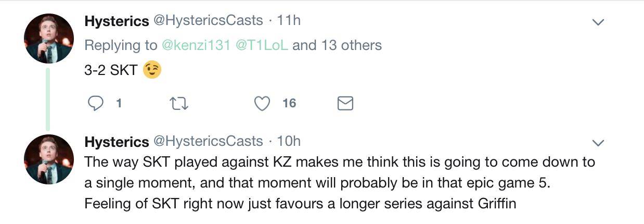Like the tweet with the heart icon

(x=262, y=104)
